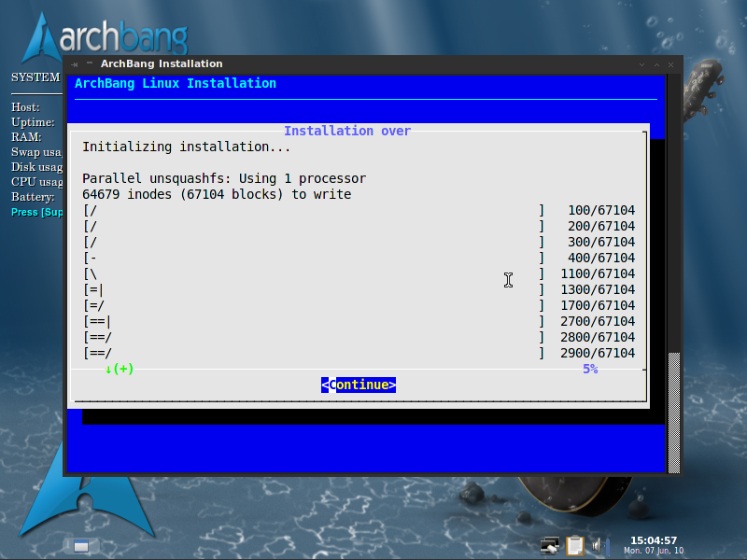Screen dimensions: 747x560
Task: Click the '2700/67104' progress value
Action: 598,321
